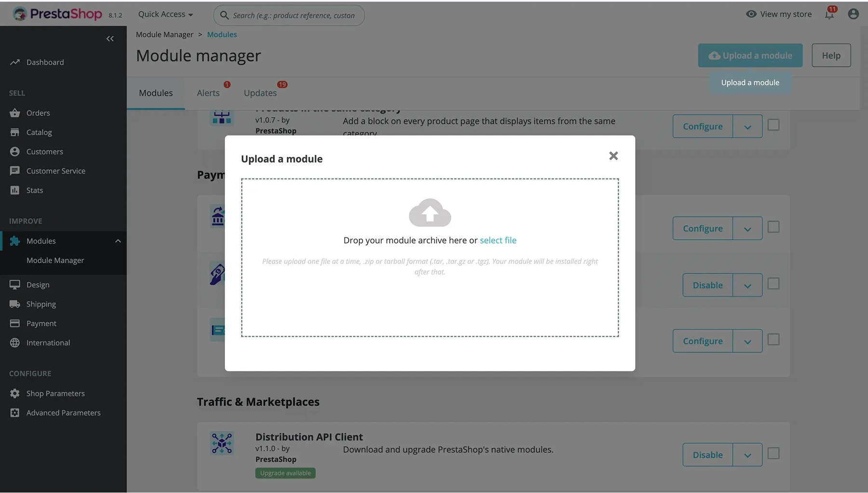Click the Customer Service chat icon
The height and width of the screenshot is (493, 868).
point(15,171)
